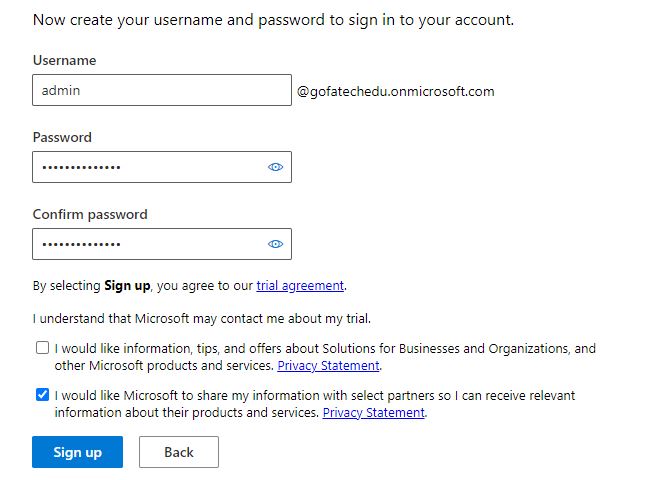
Task: Click the @gofatechedu.onmicrosoft.com domain text
Action: coord(395,91)
